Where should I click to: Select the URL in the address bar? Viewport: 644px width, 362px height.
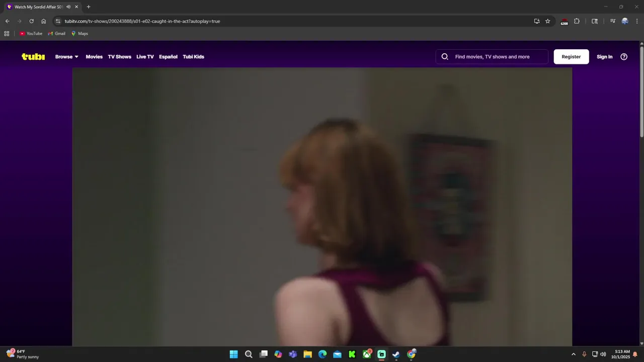tap(142, 21)
